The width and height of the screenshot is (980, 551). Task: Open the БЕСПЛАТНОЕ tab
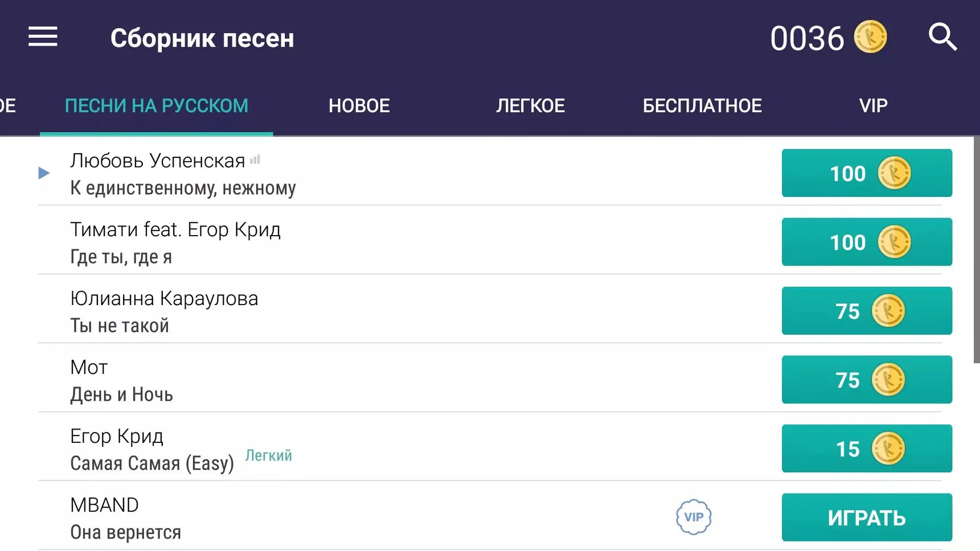pos(702,106)
